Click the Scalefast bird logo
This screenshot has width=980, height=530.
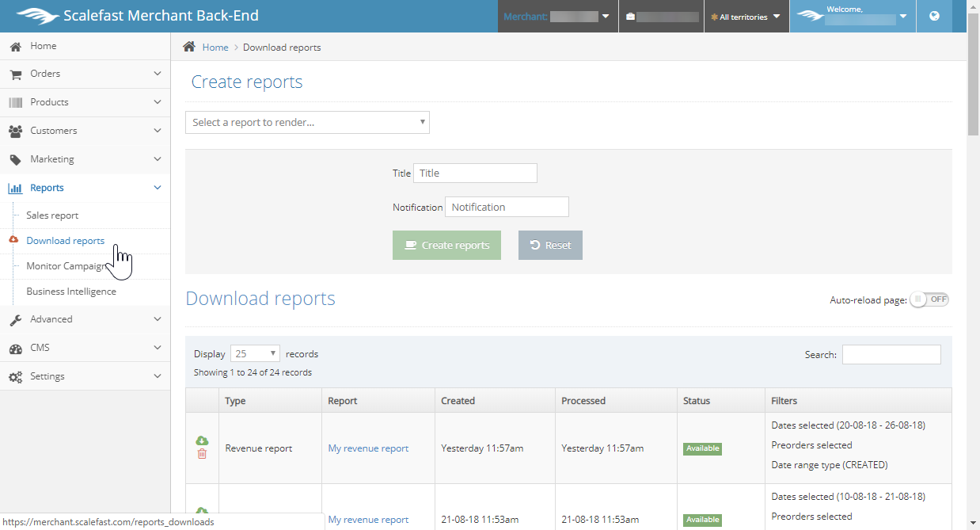[x=37, y=16]
